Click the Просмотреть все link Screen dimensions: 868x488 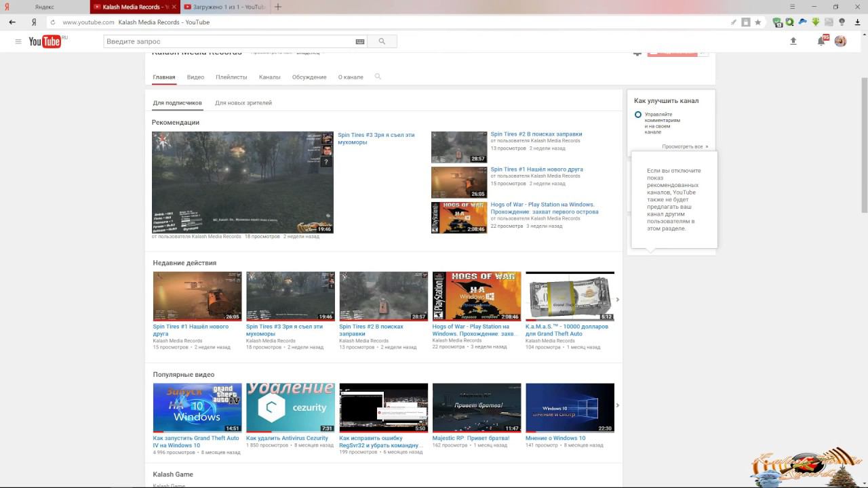tap(685, 146)
